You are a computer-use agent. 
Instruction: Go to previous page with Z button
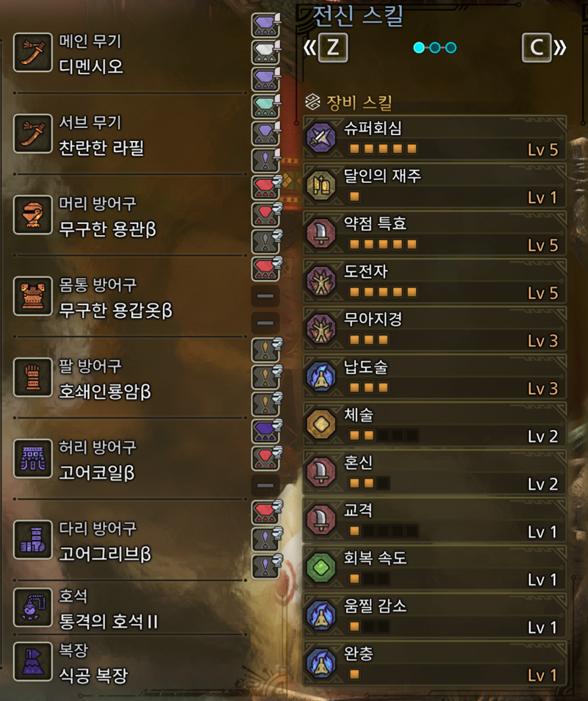click(333, 47)
